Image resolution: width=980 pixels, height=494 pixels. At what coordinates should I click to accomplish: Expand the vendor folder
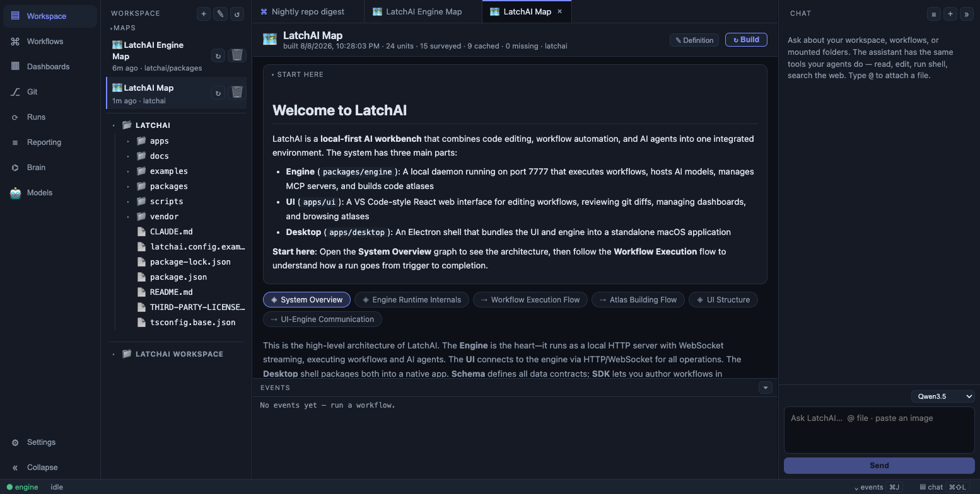128,217
